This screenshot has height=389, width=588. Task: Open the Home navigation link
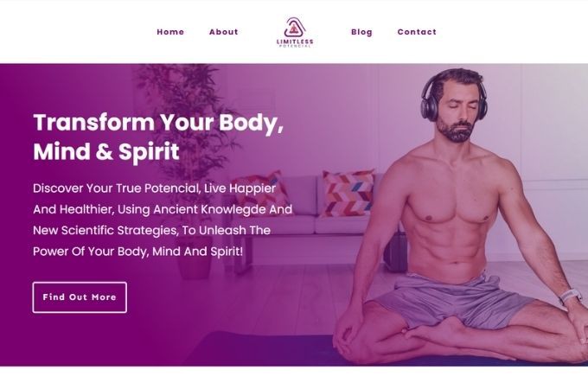170,32
